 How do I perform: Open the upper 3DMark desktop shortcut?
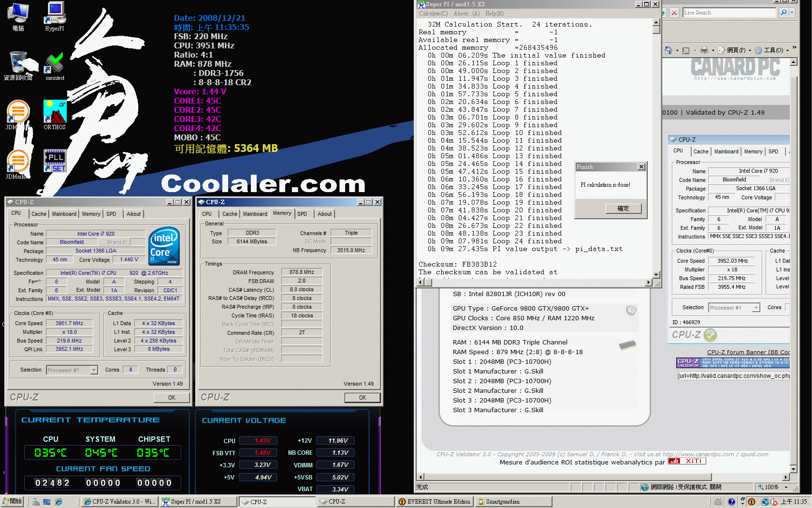point(17,115)
